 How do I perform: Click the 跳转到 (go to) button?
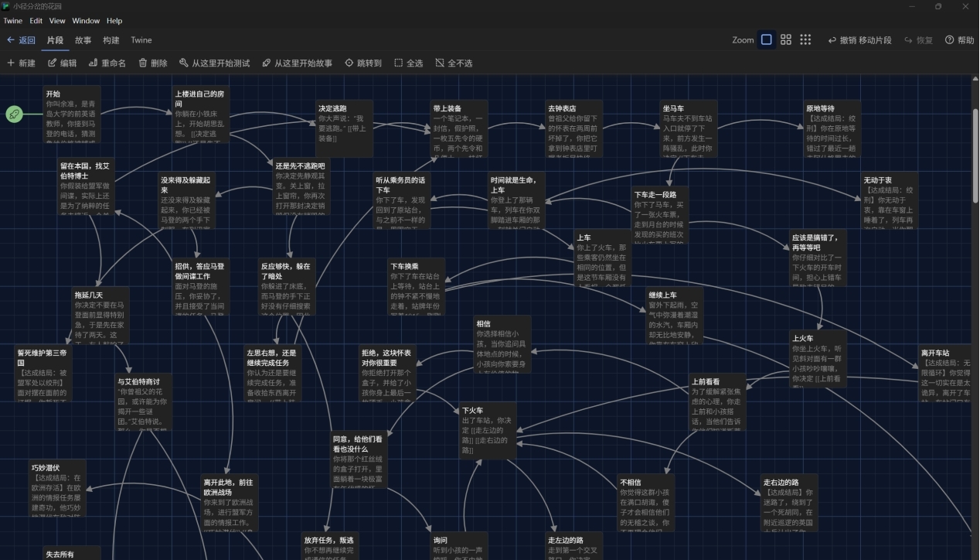point(363,63)
